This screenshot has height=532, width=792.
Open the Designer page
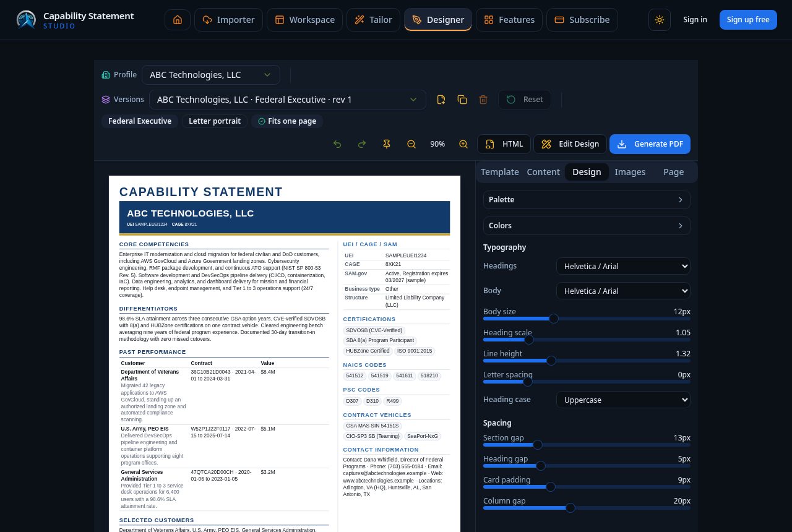click(438, 20)
